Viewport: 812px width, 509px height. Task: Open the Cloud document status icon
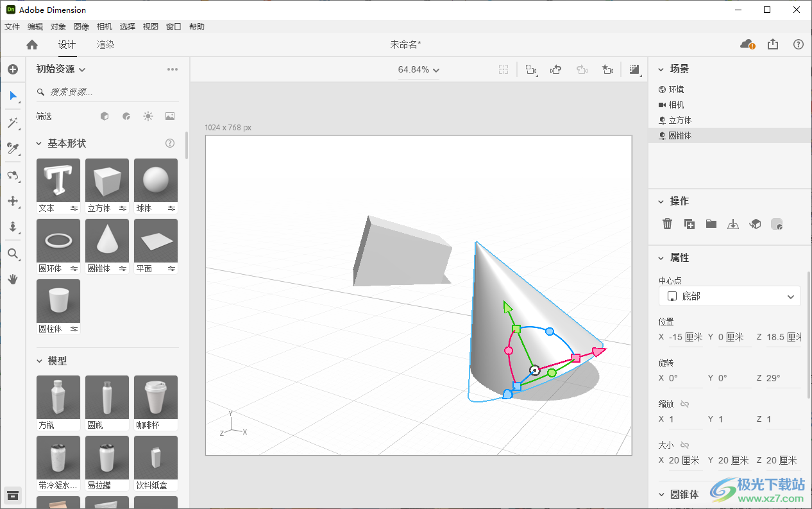[x=747, y=44]
